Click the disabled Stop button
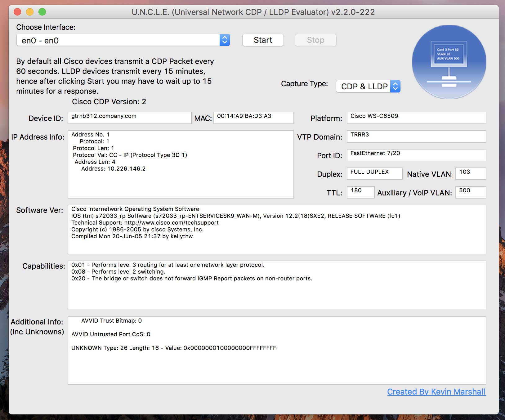The image size is (505, 420). click(316, 40)
